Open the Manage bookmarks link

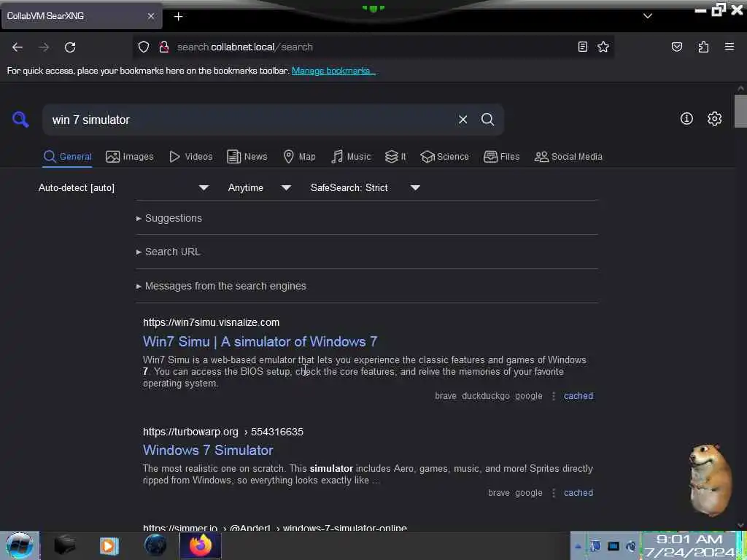point(333,71)
